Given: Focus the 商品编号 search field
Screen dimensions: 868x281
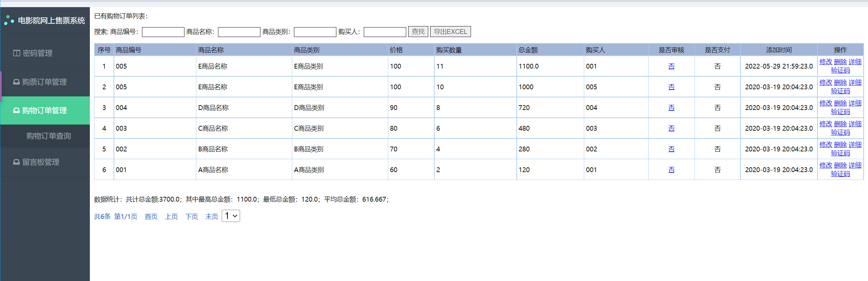Looking at the screenshot, I should point(163,32).
